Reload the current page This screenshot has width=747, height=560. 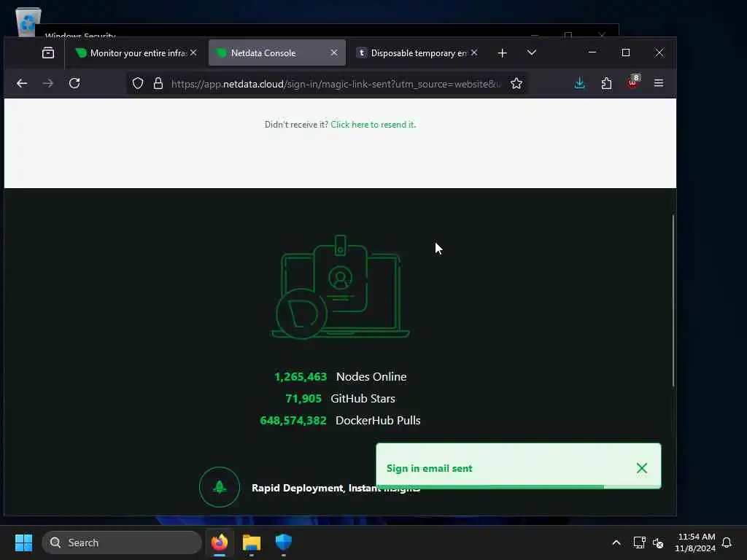point(74,83)
